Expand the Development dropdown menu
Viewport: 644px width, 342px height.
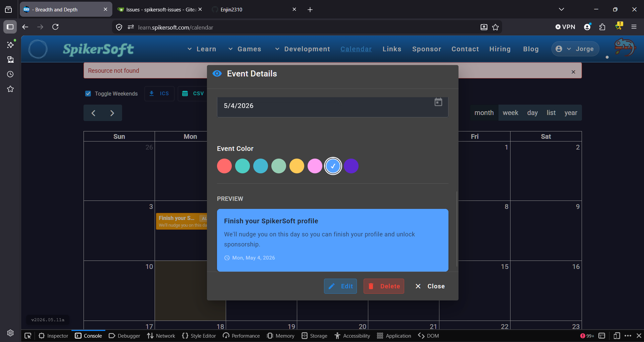pos(302,49)
